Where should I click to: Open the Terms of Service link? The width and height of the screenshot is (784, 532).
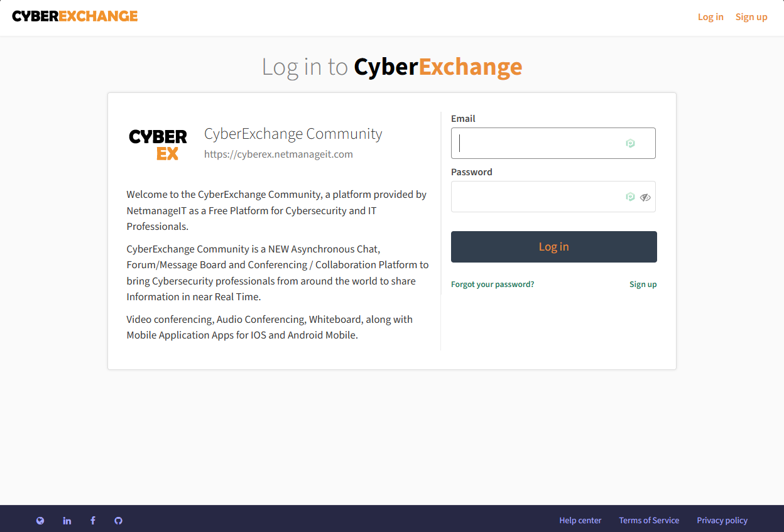pos(649,521)
